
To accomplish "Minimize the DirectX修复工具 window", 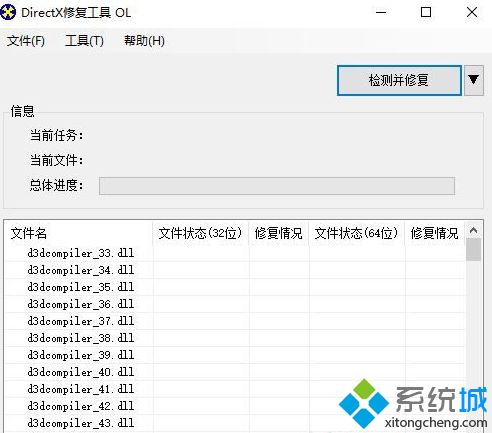I will click(381, 12).
